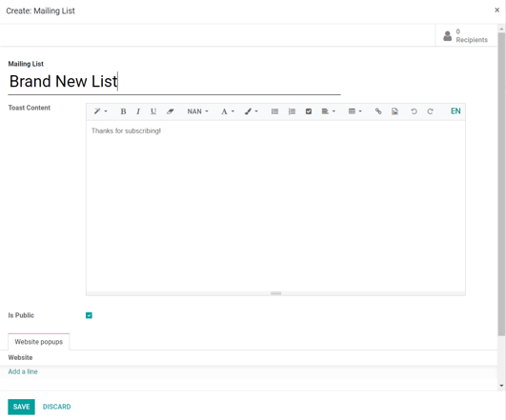Screen dimensions: 506x420
Task: Click the dialog vertical scrollbar thumb
Action: tap(501, 184)
